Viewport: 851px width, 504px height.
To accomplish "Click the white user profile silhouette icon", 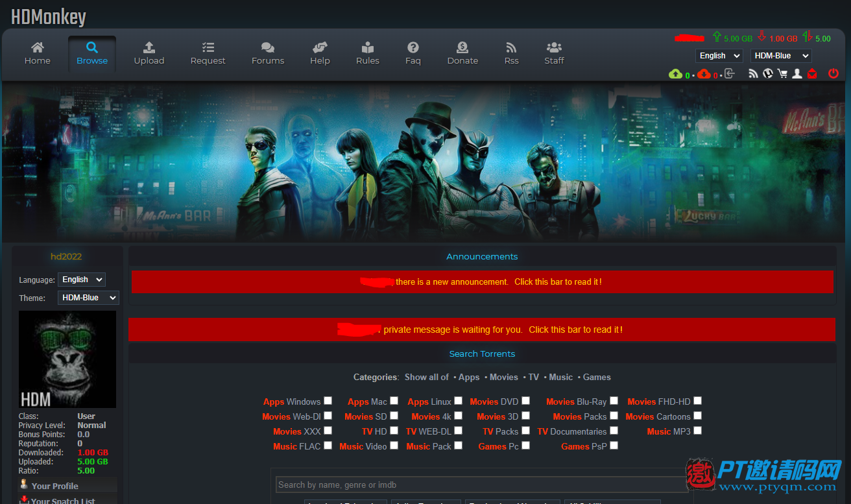I will [x=797, y=74].
